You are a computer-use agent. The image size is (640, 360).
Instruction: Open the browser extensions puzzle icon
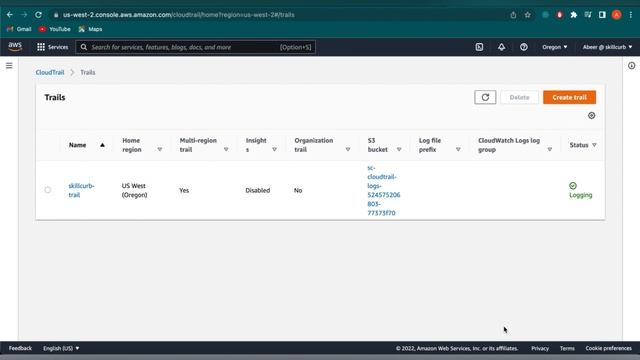pos(573,15)
